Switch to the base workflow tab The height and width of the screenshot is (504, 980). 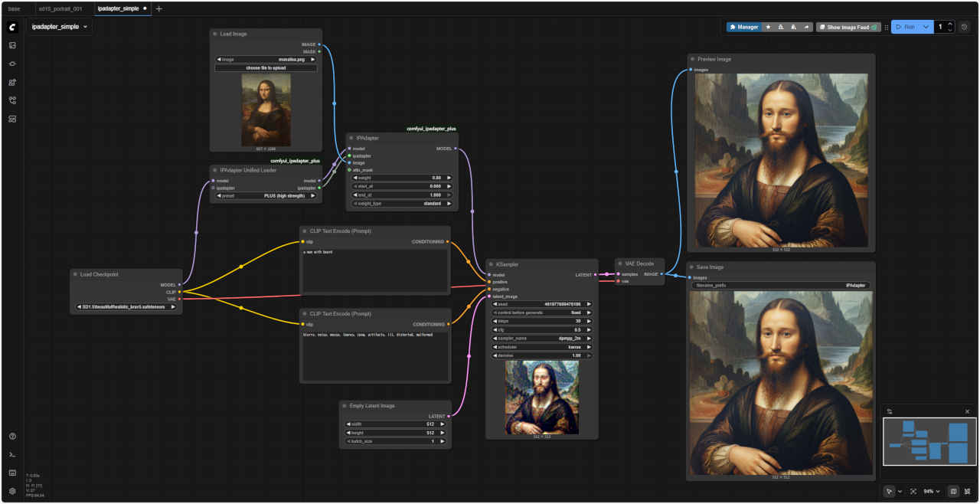pyautogui.click(x=15, y=8)
